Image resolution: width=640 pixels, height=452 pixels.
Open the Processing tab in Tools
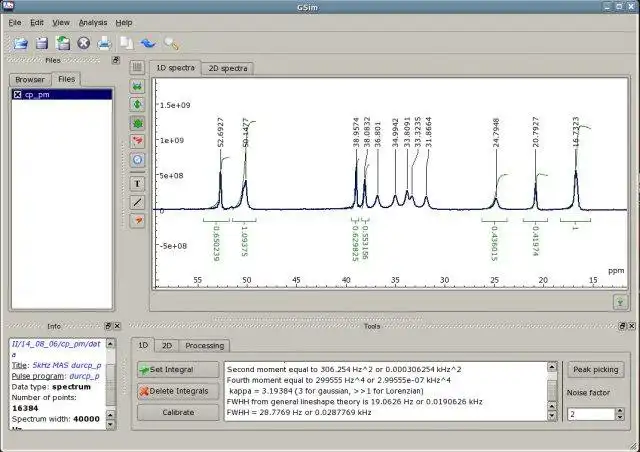[204, 345]
